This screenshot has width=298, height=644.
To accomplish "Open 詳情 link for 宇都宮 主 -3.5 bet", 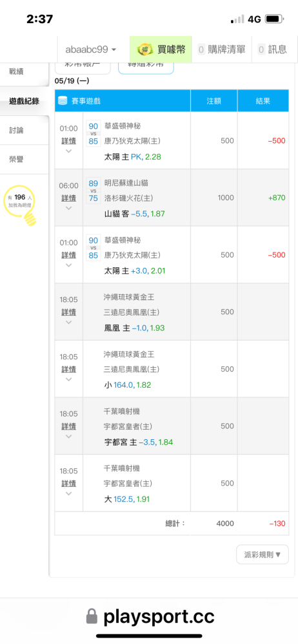I will point(69,426).
